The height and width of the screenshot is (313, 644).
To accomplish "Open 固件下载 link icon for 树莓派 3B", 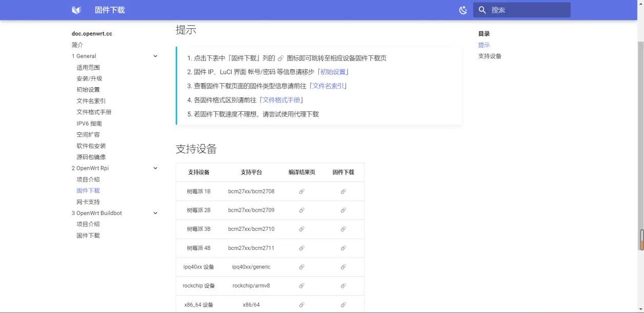I will click(x=343, y=229).
